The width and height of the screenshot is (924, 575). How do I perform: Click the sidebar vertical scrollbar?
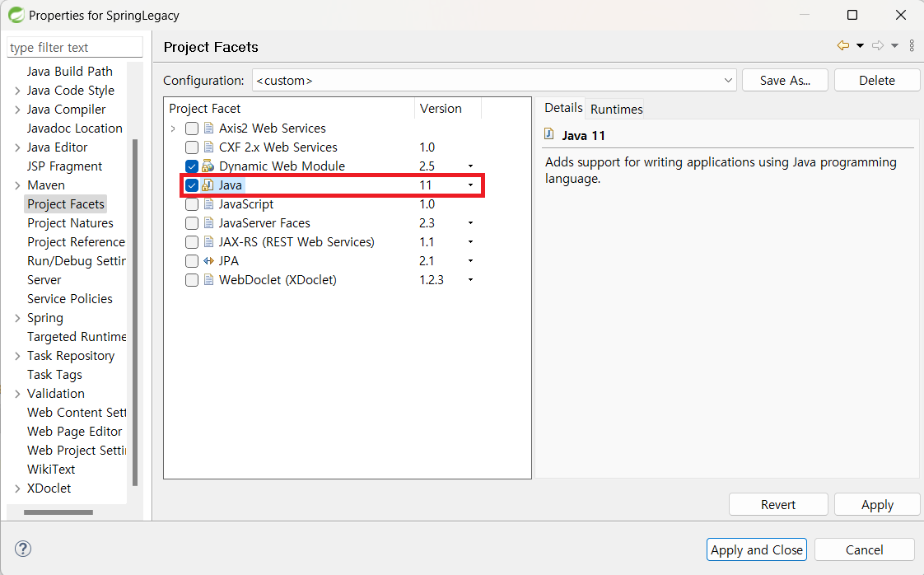[x=135, y=313]
